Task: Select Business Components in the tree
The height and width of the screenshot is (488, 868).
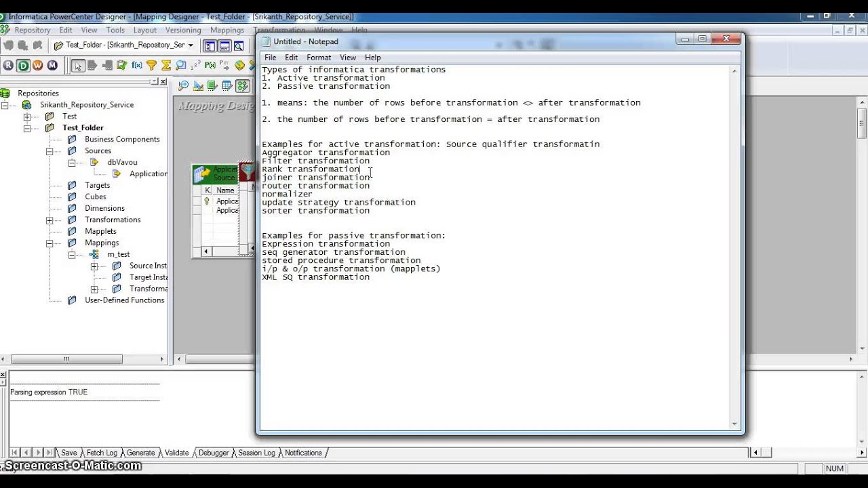Action: coord(122,140)
